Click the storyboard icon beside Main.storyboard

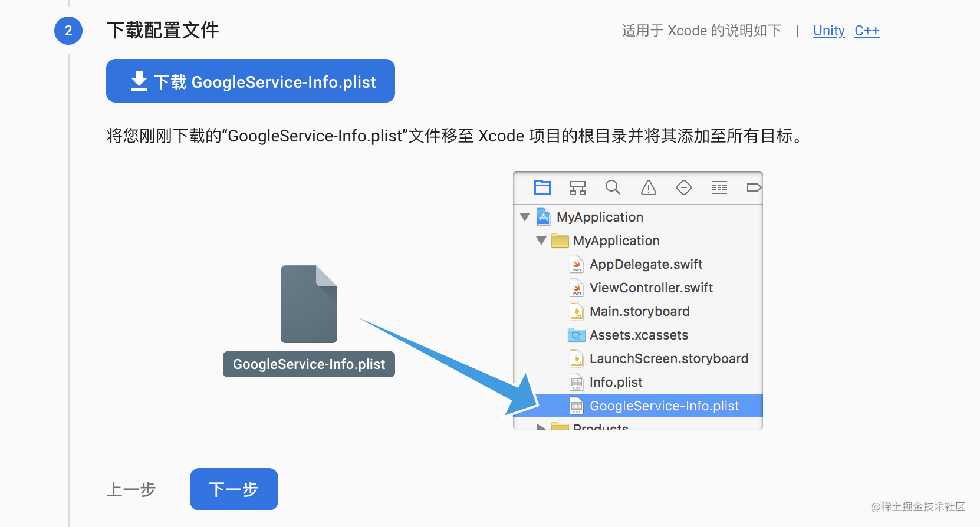pyautogui.click(x=577, y=311)
